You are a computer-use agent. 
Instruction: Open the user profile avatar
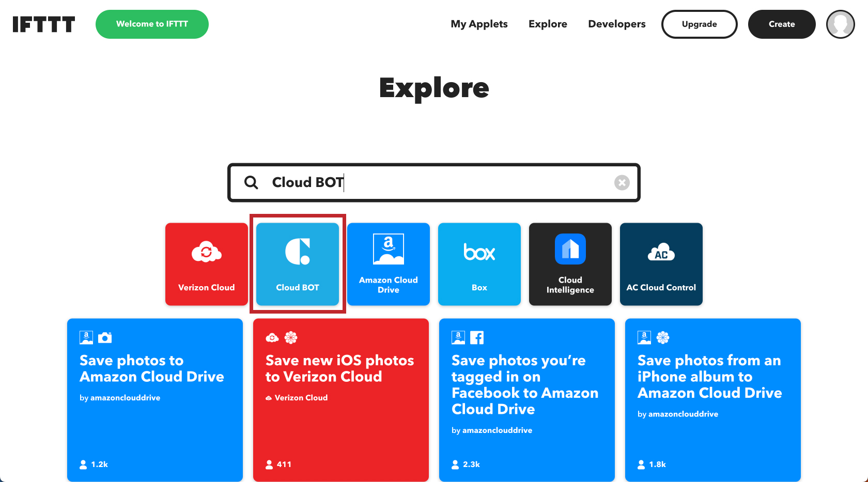(841, 24)
